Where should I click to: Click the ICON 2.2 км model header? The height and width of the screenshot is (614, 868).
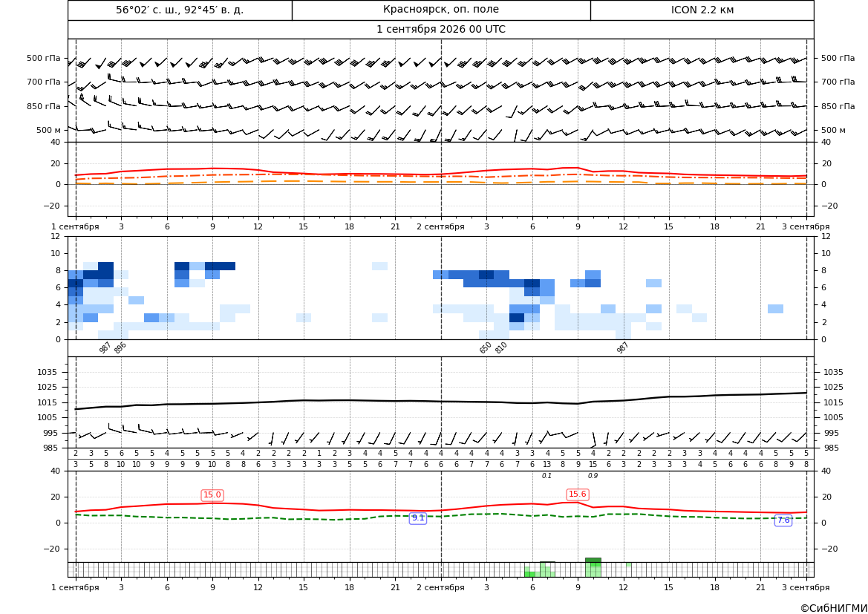(702, 10)
